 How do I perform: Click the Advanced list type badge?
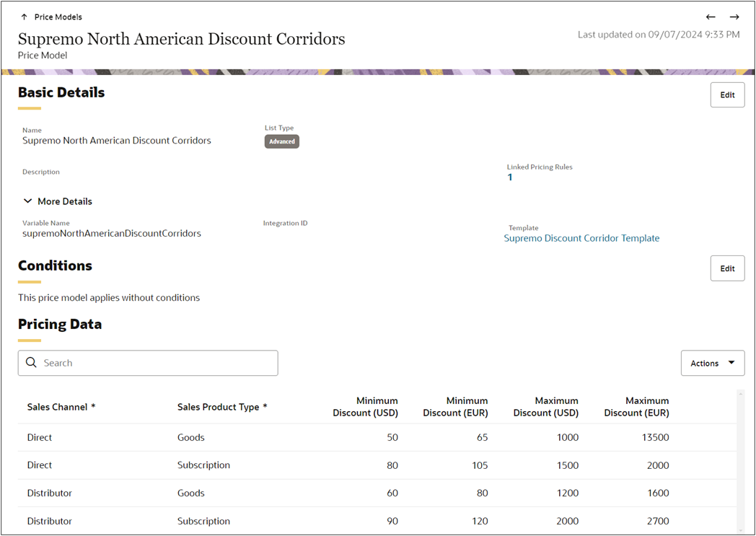point(281,141)
